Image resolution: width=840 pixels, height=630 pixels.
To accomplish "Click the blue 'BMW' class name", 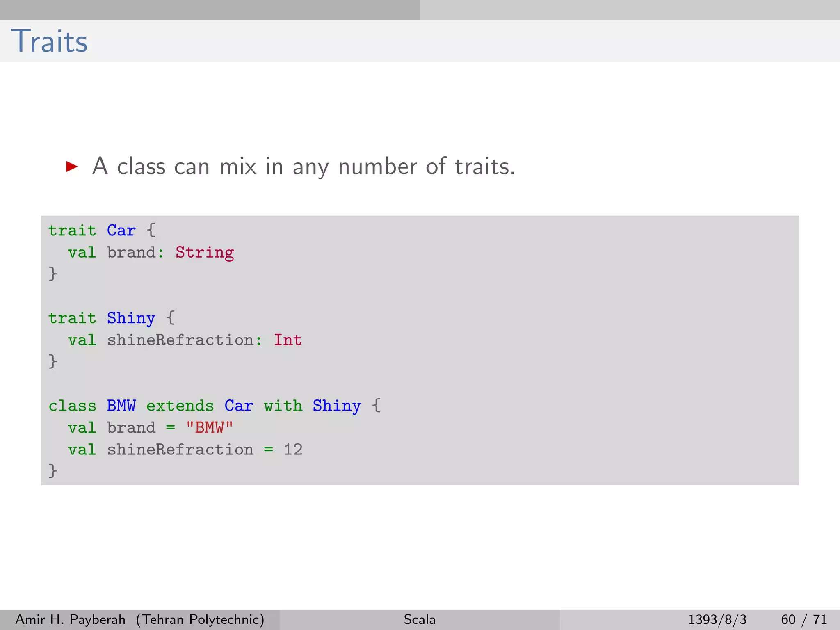I will (121, 406).
